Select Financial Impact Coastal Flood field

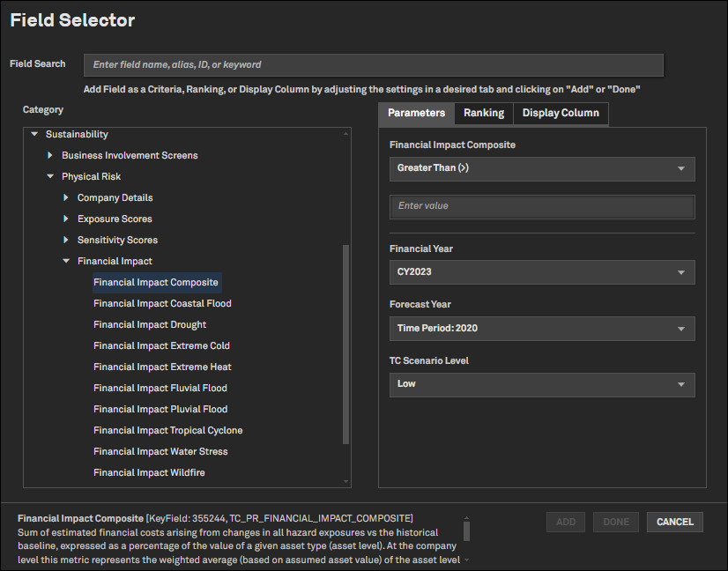coord(162,304)
